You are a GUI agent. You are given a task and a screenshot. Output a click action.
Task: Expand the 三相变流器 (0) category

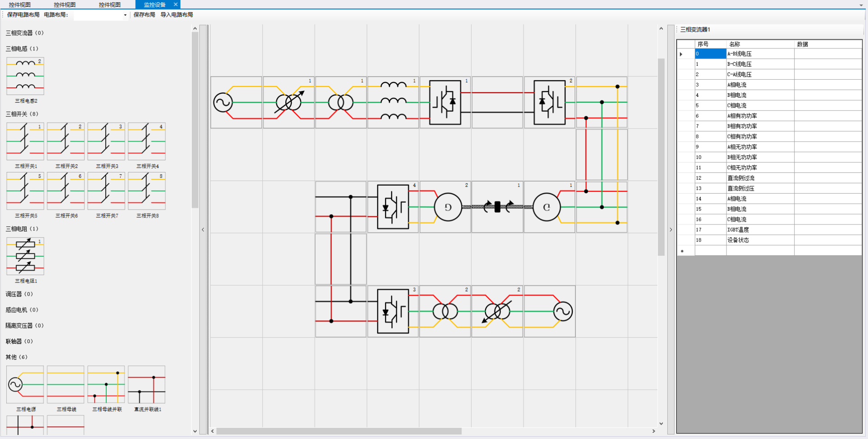(24, 33)
